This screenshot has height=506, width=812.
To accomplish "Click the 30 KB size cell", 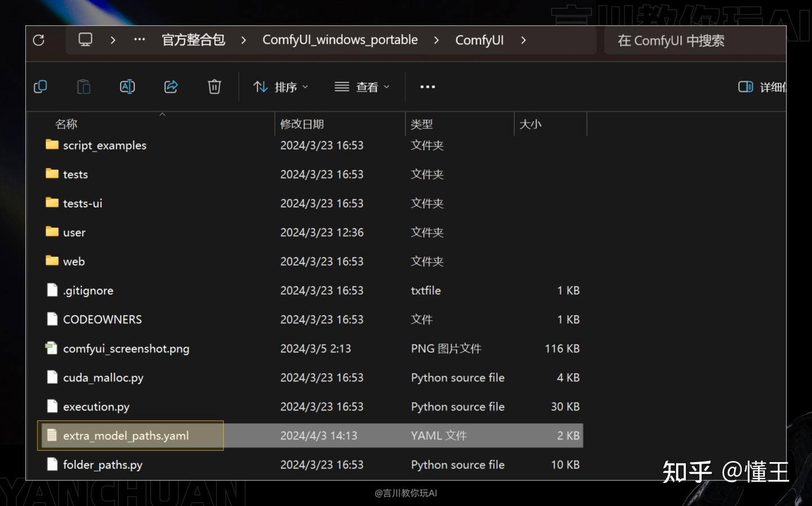I will tap(565, 407).
